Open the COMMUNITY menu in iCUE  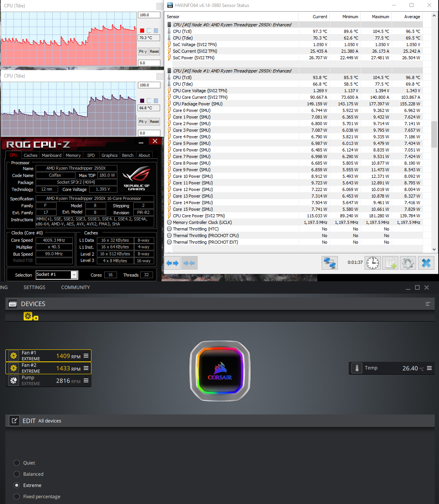(x=76, y=287)
